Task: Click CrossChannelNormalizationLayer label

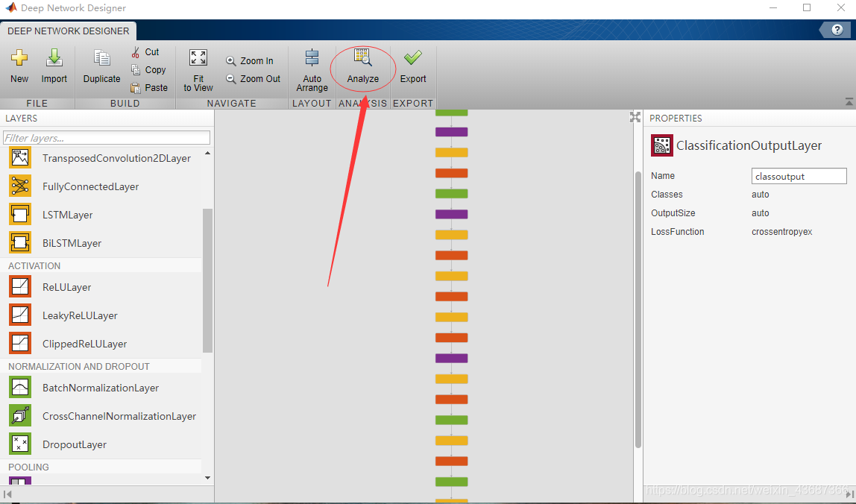Action: 119,416
